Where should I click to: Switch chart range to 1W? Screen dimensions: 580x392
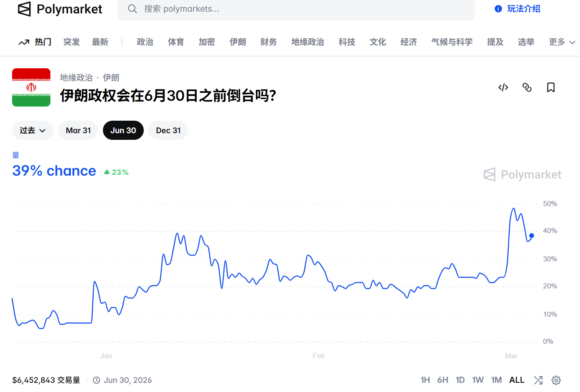[478, 380]
